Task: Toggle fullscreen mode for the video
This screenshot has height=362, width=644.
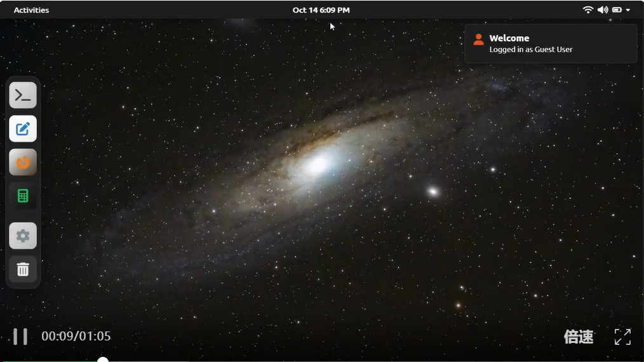Action: point(622,337)
